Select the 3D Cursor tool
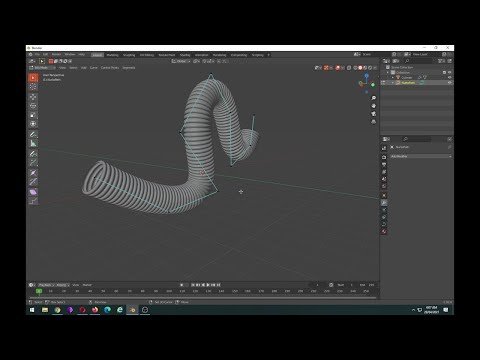Image resolution: width=480 pixels, height=360 pixels. click(33, 87)
